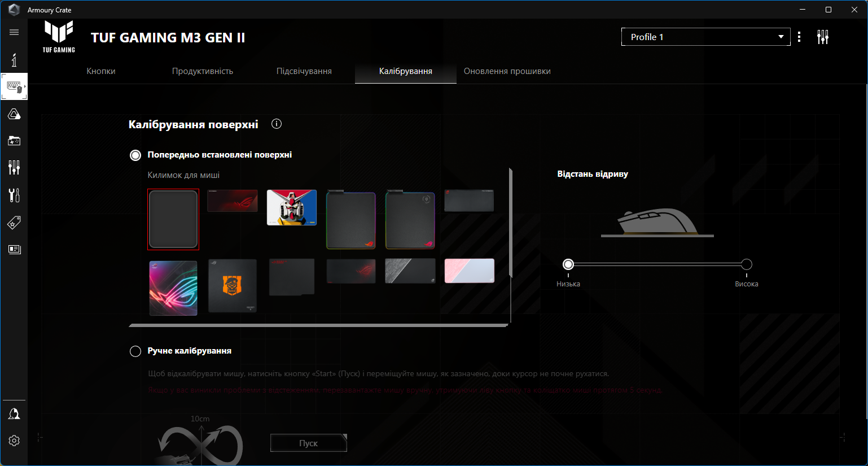
Task: Open the Devices section in the sidebar
Action: coord(14,86)
